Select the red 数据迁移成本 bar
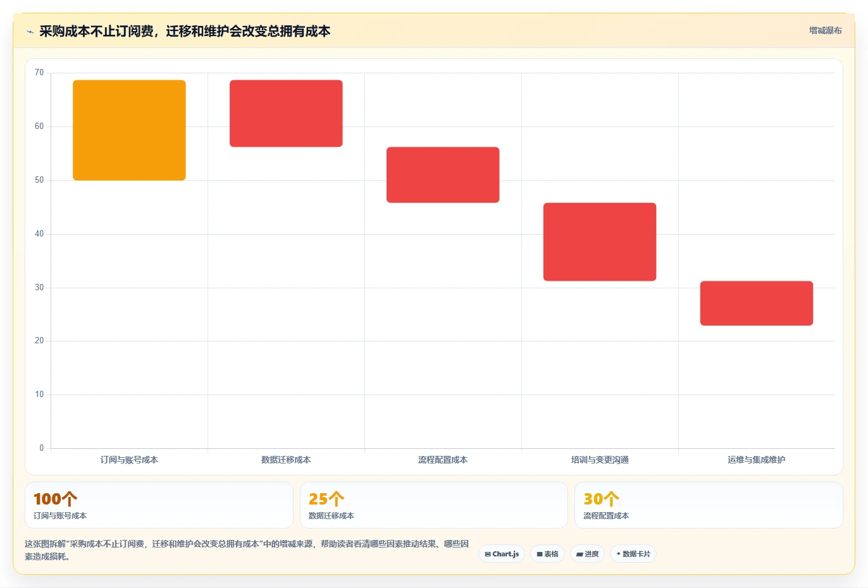The height and width of the screenshot is (588, 868). pos(286,114)
